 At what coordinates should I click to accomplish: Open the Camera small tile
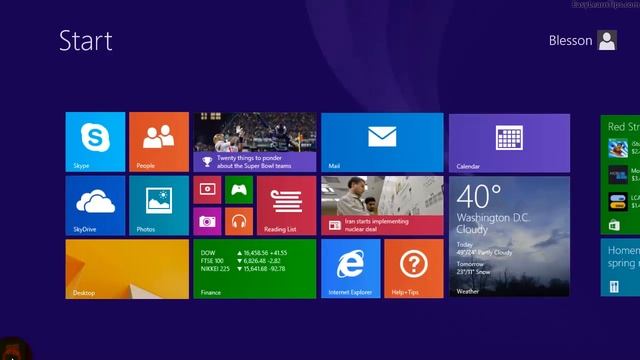click(207, 221)
